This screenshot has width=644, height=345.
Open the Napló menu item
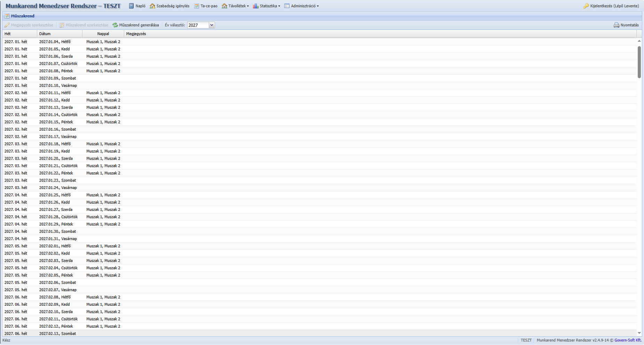141,6
